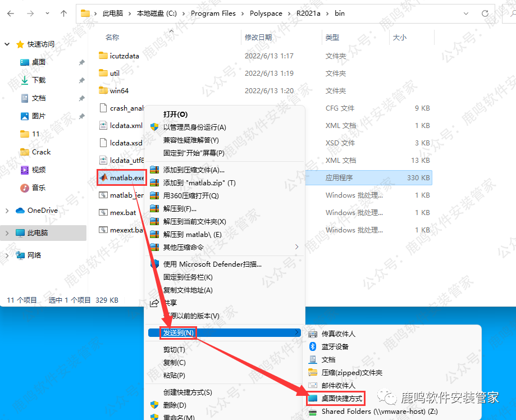Open recent locations dropdown chevron
The height and width of the screenshot is (420, 516).
tap(47, 13)
